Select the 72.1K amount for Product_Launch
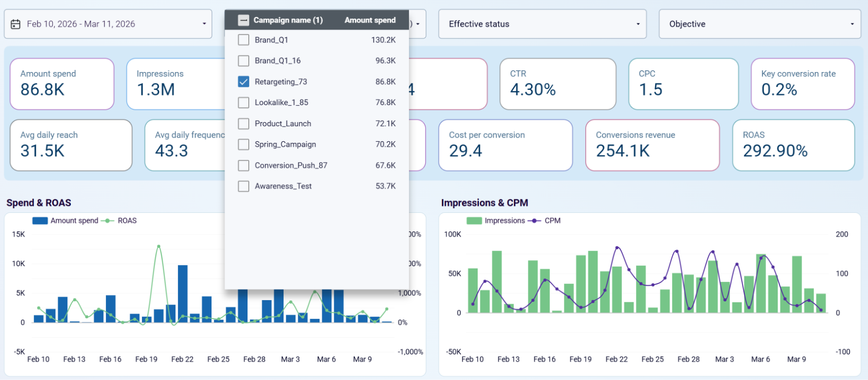 pos(386,124)
